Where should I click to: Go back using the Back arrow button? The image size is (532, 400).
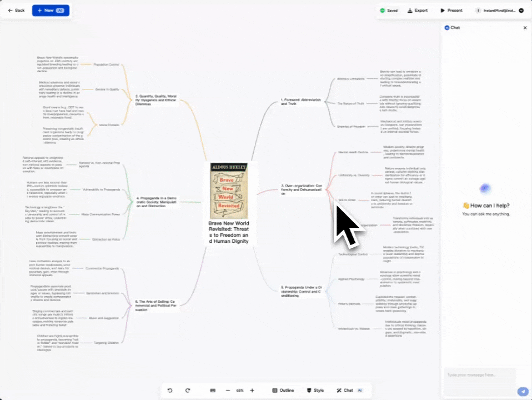16,10
